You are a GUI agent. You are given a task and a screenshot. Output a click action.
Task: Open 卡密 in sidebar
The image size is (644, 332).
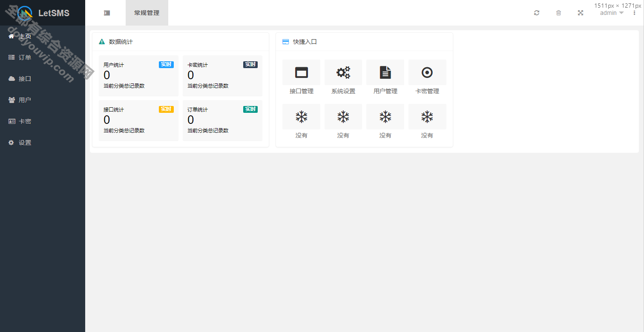(x=43, y=121)
